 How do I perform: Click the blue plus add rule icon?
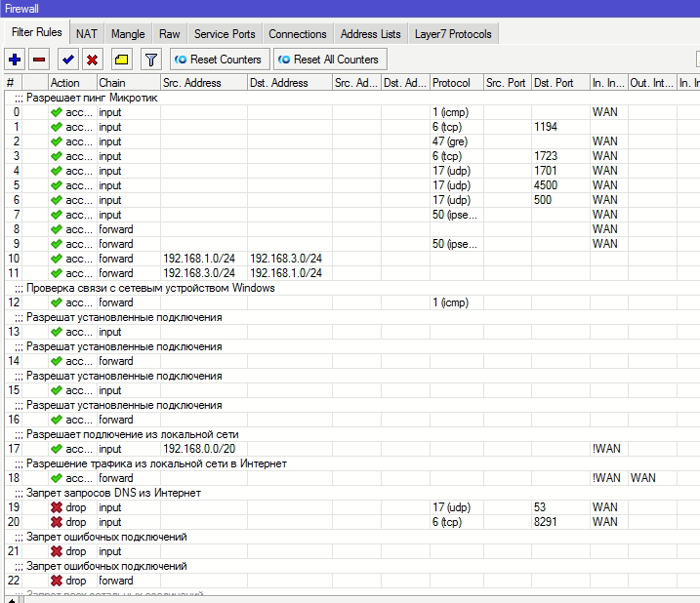click(15, 60)
